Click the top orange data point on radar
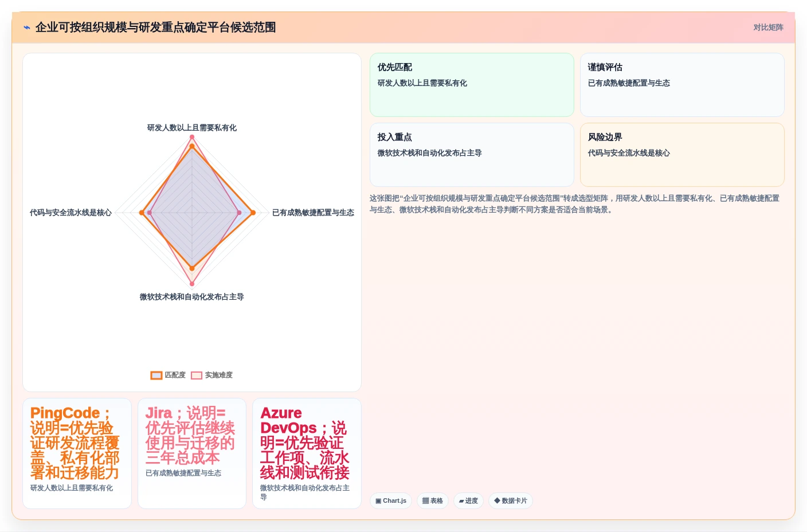 point(192,147)
